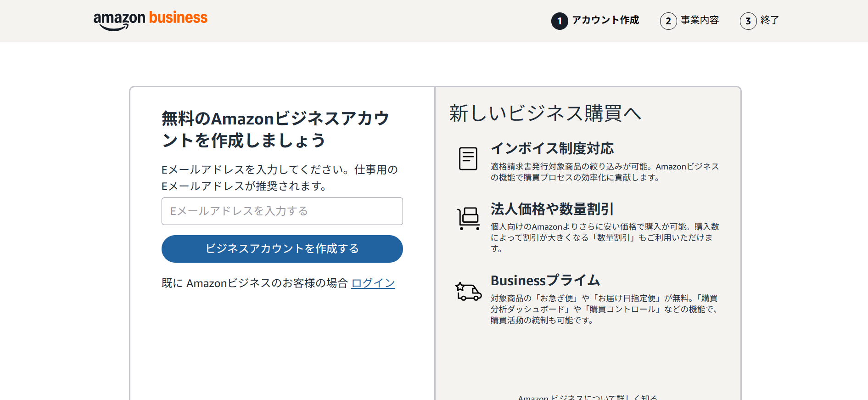This screenshot has width=868, height=400.
Task: Click the Amazon Business logo
Action: (x=150, y=20)
